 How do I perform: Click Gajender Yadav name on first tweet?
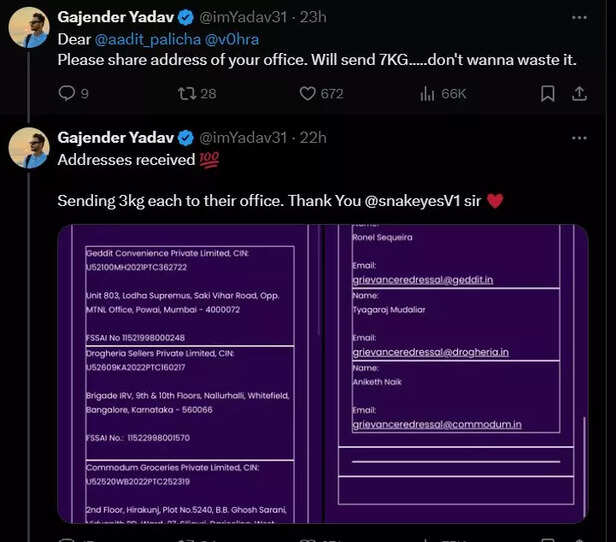coord(115,17)
